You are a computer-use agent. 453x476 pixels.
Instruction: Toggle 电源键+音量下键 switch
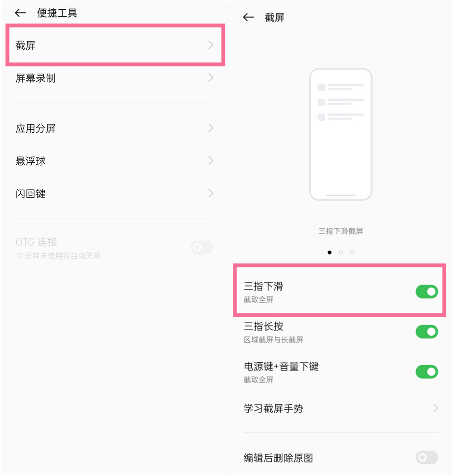[x=427, y=372]
